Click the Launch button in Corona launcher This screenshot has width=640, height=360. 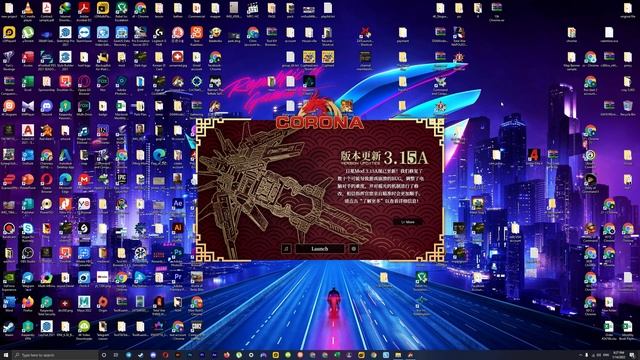(x=320, y=249)
